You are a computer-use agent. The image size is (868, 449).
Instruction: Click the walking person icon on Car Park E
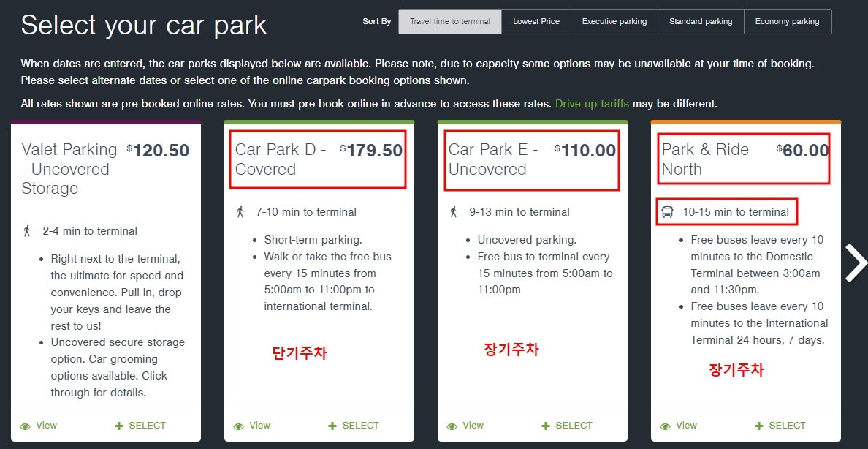[454, 212]
